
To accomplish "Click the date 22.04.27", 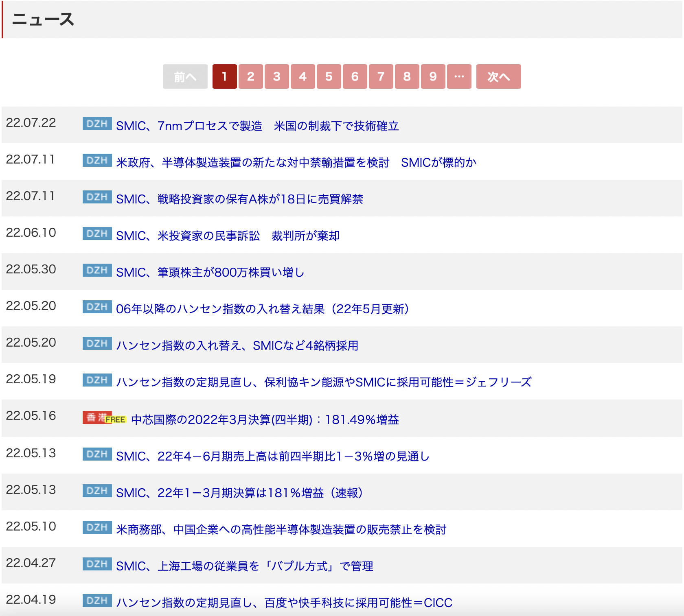I will click(31, 563).
